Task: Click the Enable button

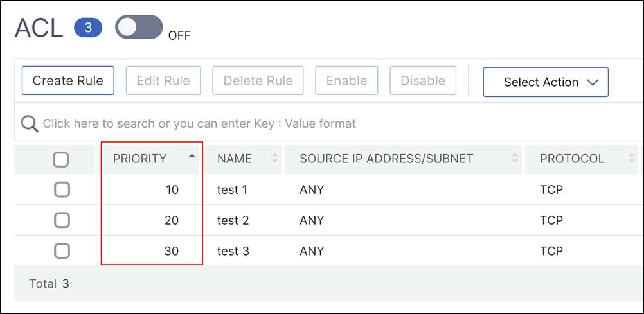Action: click(346, 80)
